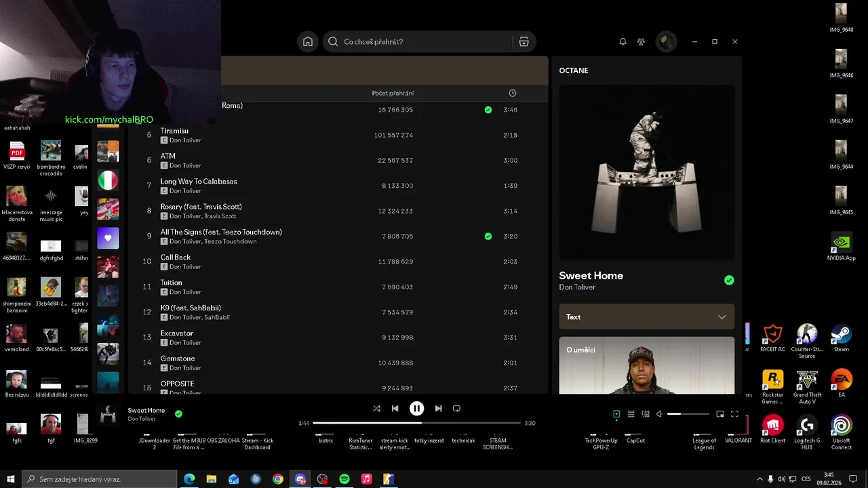Open the VSZP servis PDF on the desktop

point(17,156)
